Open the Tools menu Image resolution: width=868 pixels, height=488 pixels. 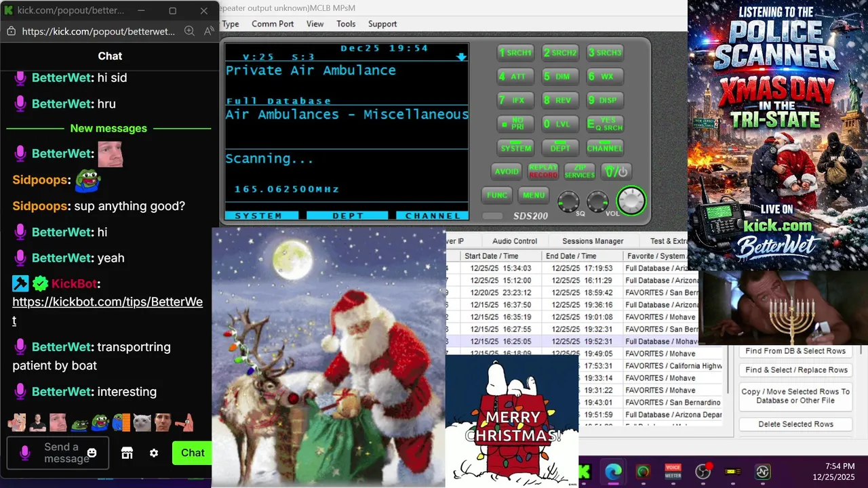pyautogui.click(x=346, y=24)
